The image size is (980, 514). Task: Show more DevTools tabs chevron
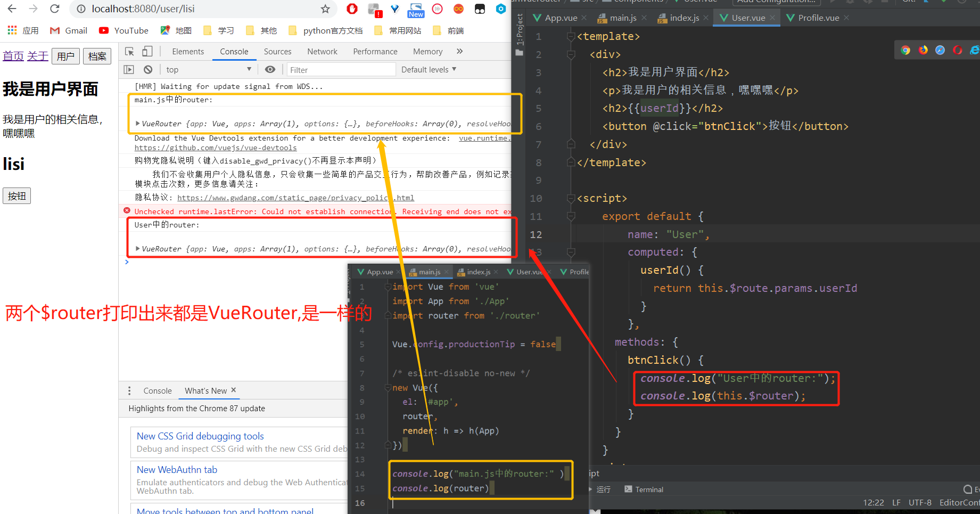click(459, 51)
